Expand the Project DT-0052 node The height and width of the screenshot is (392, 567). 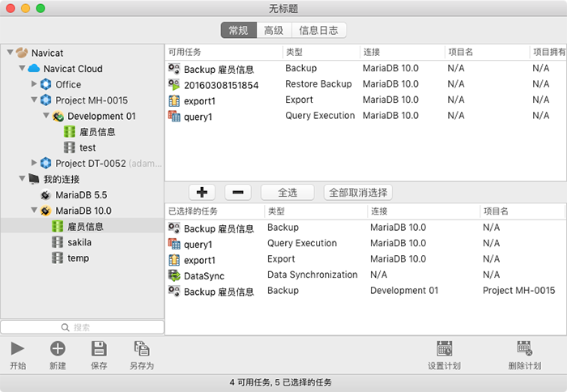(34, 163)
